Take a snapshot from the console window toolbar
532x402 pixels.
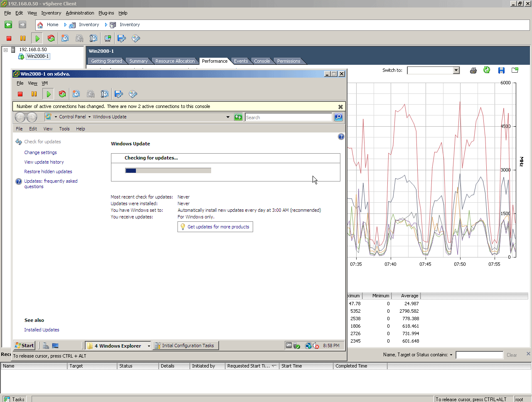(x=76, y=94)
